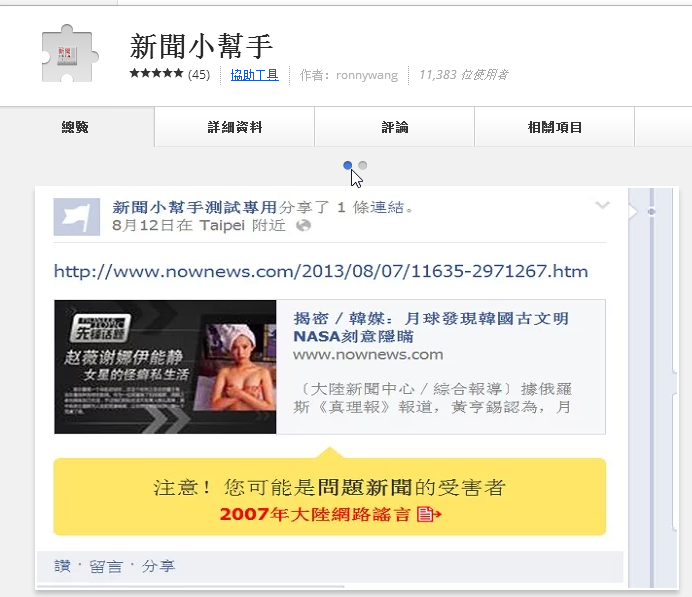Click the red document arrow icon in the yellow warning
692x597 pixels.
429,514
